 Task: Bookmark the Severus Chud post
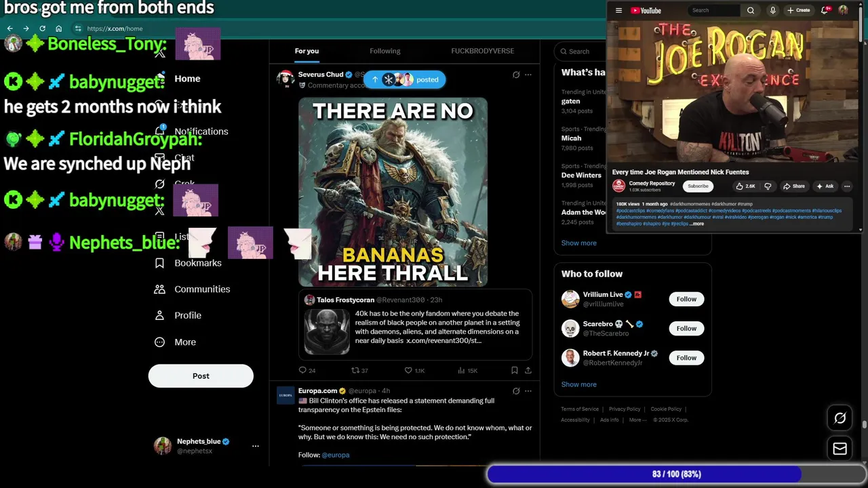pyautogui.click(x=515, y=370)
